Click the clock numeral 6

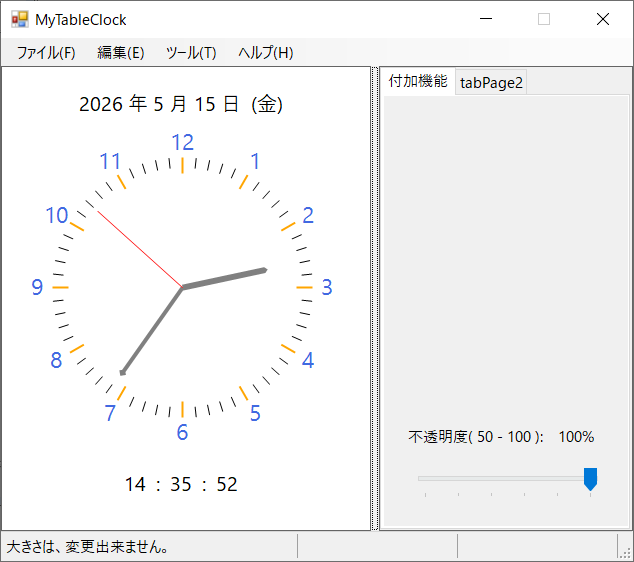[182, 432]
